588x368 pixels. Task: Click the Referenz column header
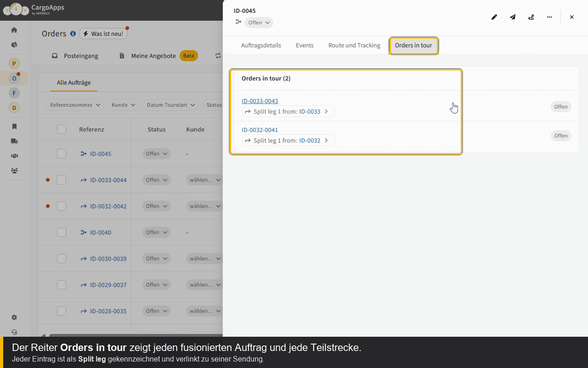tap(91, 129)
